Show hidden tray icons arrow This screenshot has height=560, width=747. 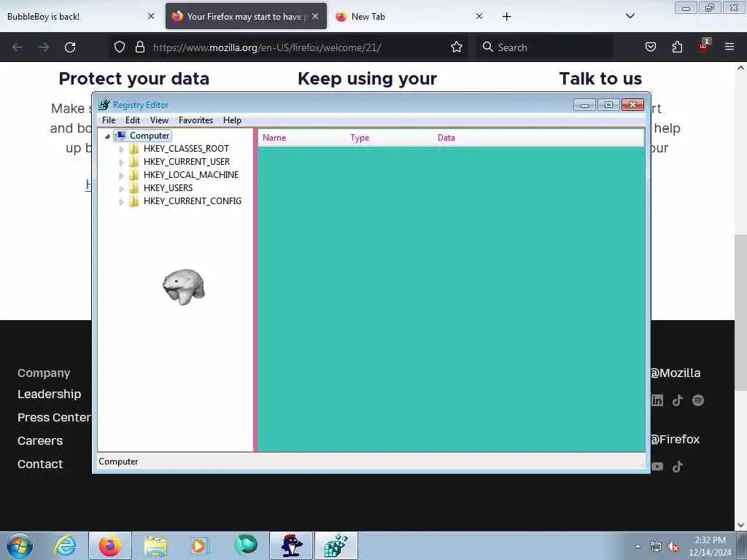tap(638, 547)
